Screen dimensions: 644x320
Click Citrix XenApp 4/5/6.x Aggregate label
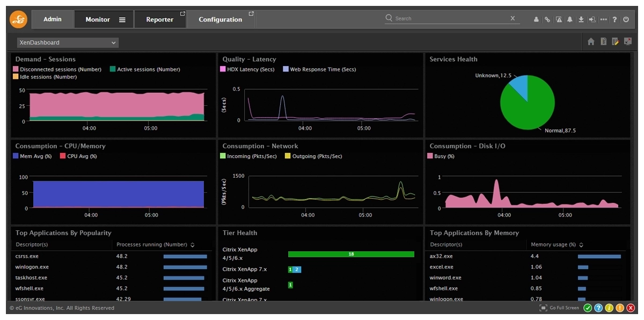[x=246, y=285]
